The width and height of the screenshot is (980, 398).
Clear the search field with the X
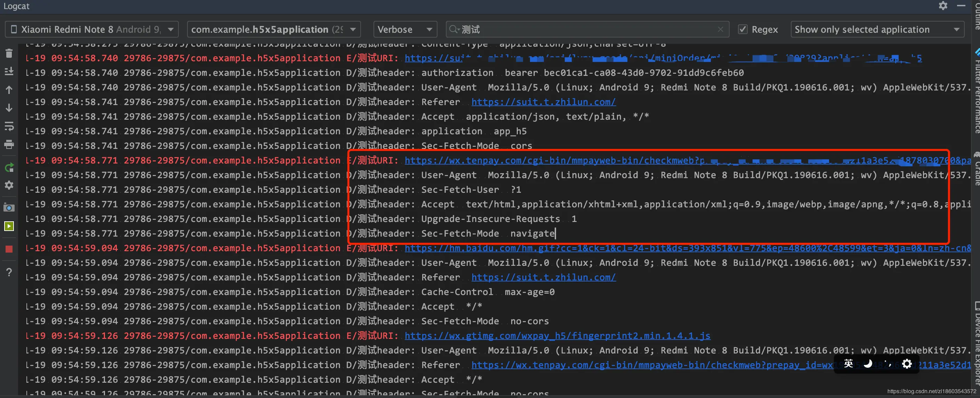pyautogui.click(x=720, y=29)
